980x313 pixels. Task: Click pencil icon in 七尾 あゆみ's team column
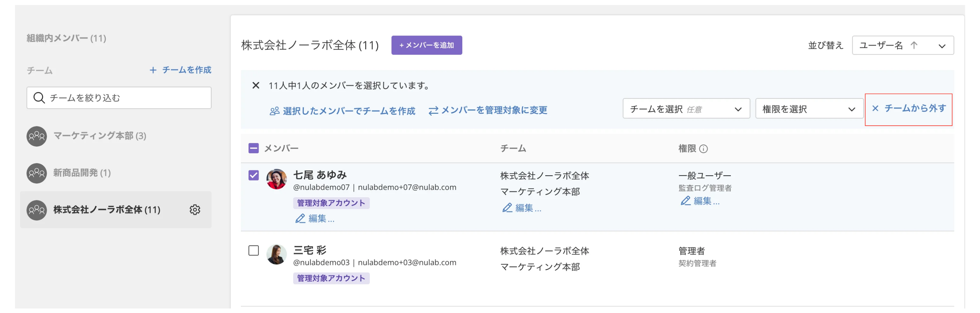click(507, 208)
